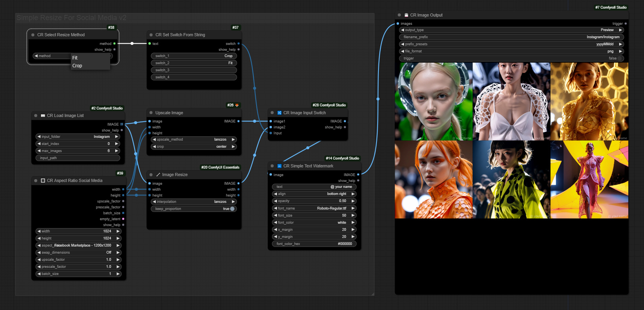Click the IMAGE output socket of CR Load Image List

[122, 124]
